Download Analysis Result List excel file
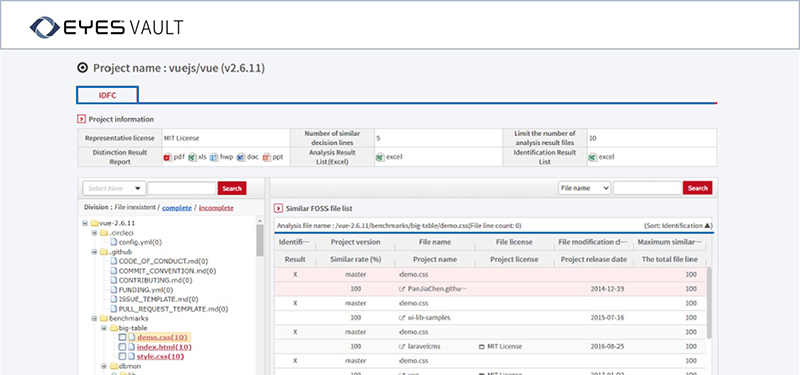800x375 pixels. (389, 157)
